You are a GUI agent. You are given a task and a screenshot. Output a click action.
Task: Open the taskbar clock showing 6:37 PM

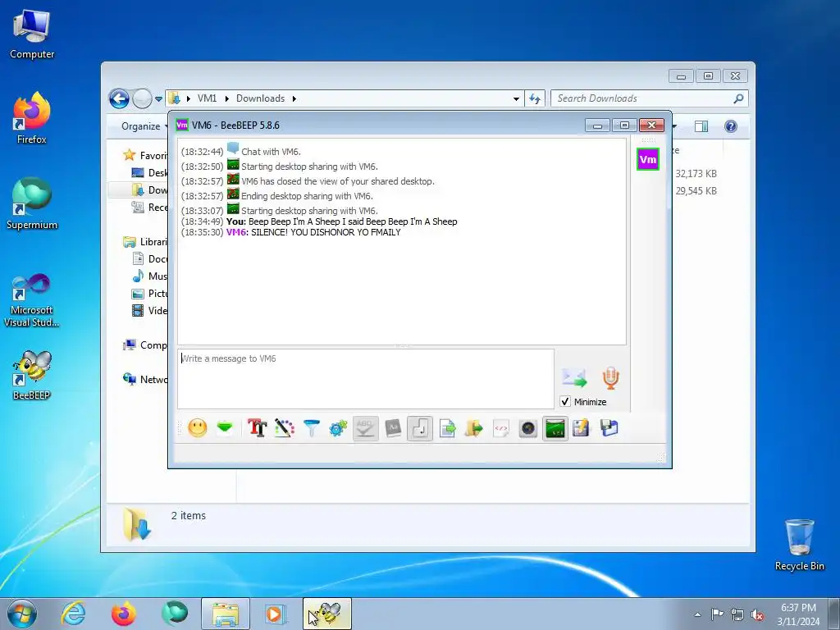[x=798, y=614]
